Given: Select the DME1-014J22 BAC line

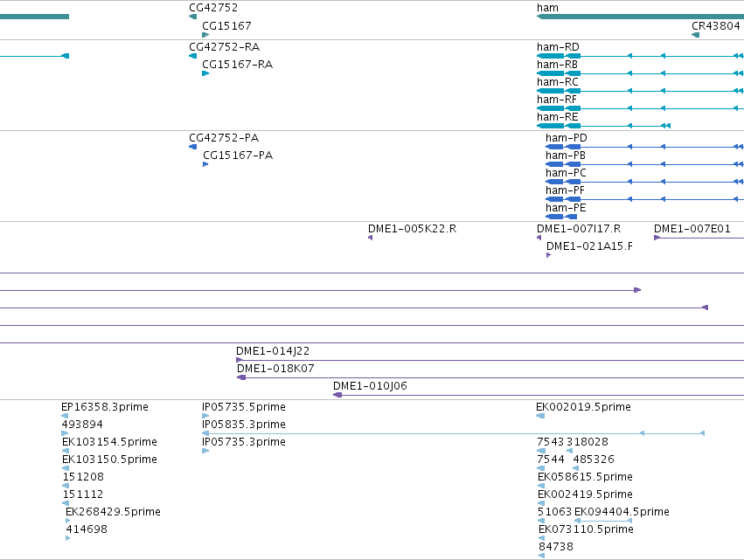Looking at the screenshot, I should coord(490,360).
